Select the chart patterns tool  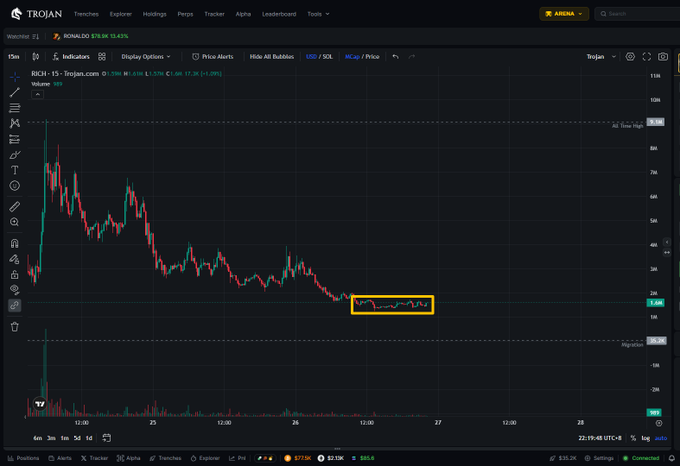coord(15,123)
